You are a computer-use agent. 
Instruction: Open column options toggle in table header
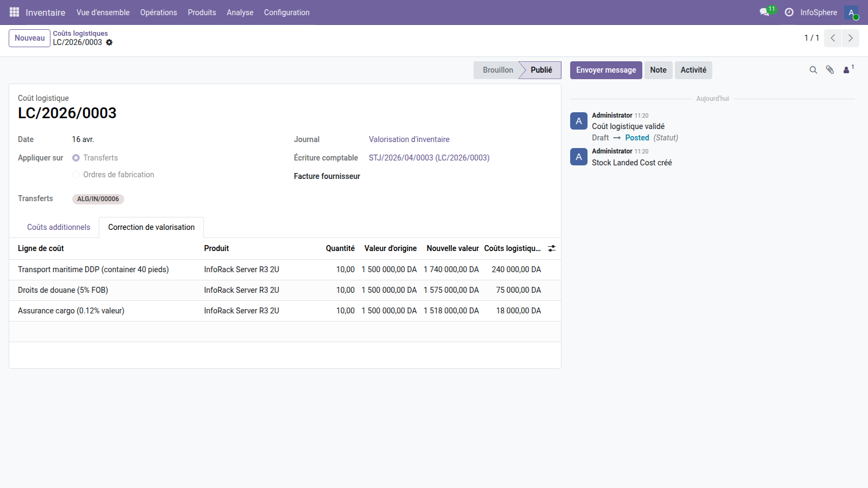(x=551, y=248)
